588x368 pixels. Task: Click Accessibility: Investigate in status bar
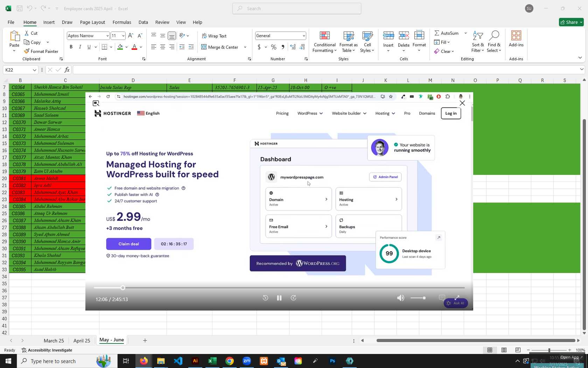point(47,350)
